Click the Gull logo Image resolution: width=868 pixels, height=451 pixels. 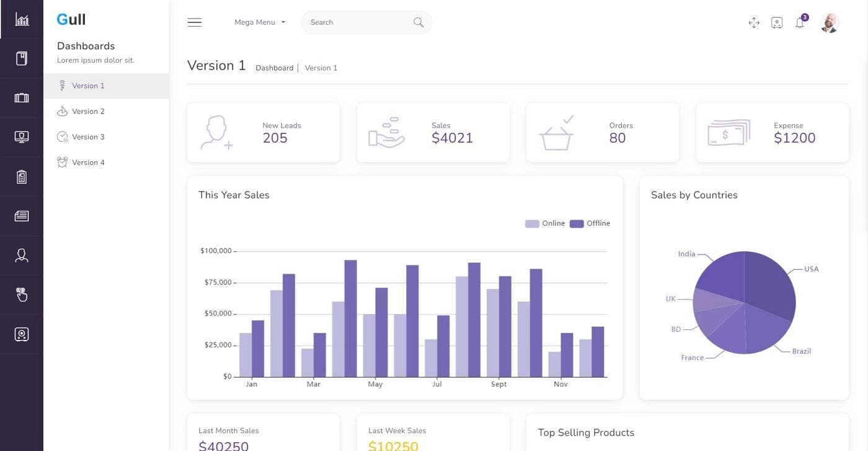point(71,19)
